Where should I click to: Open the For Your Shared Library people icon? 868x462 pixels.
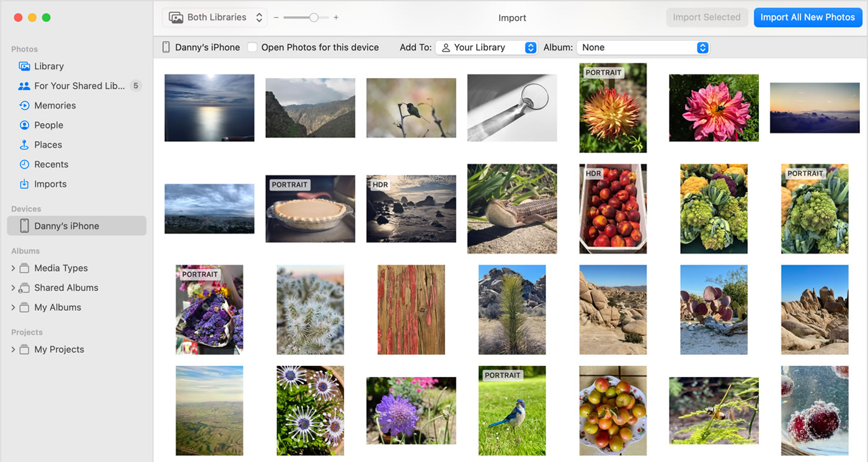point(24,86)
